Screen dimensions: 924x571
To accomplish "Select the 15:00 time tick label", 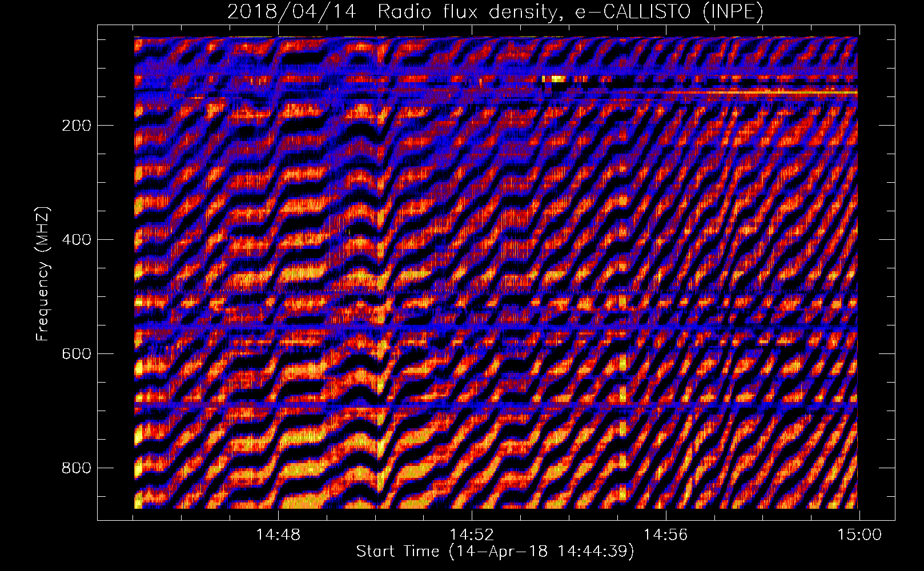I will tap(859, 535).
